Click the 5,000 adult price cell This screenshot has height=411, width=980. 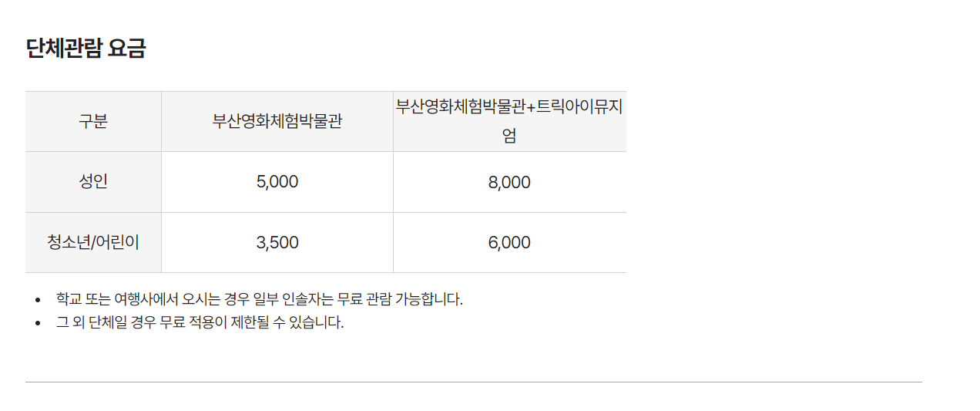pyautogui.click(x=277, y=182)
